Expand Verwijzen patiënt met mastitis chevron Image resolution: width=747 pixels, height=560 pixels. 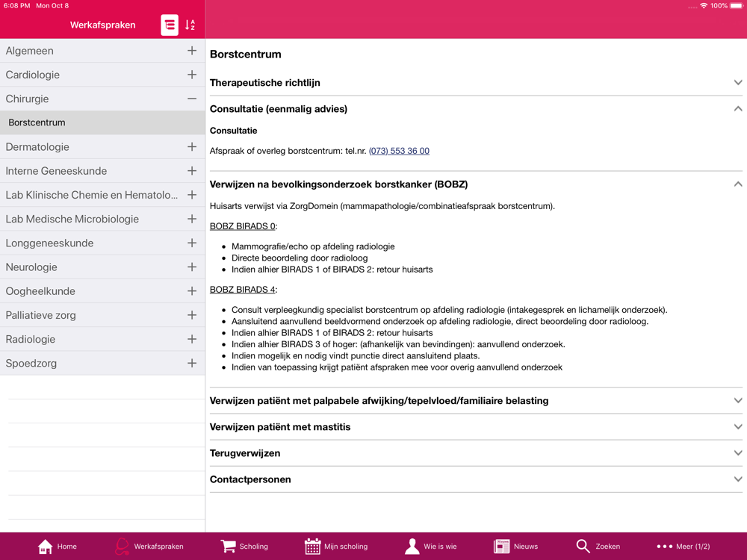[737, 426]
